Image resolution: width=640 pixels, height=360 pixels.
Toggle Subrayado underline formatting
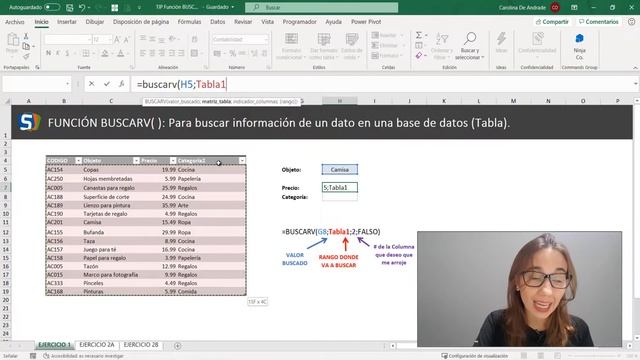click(67, 53)
